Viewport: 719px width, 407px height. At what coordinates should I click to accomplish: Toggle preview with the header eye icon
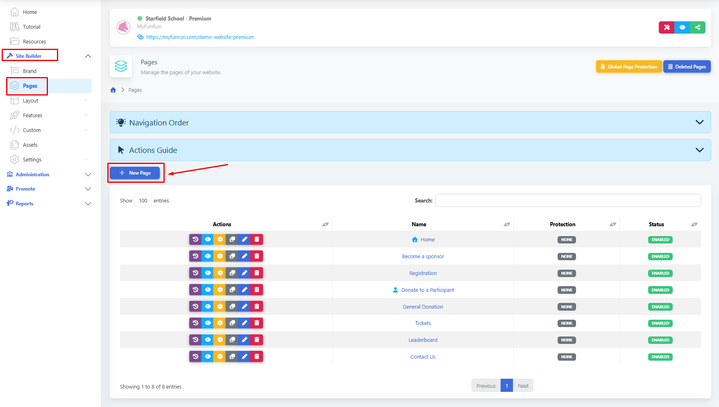[682, 27]
